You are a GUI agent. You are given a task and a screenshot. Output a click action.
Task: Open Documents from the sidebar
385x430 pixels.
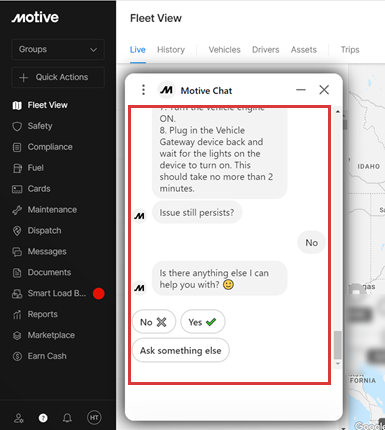[x=49, y=272]
